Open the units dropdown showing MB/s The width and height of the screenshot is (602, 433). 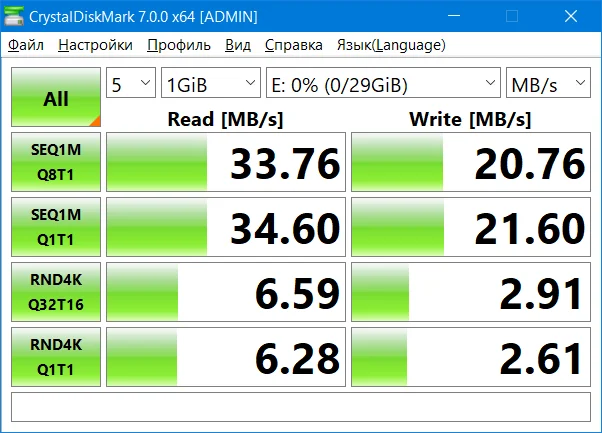click(x=548, y=83)
